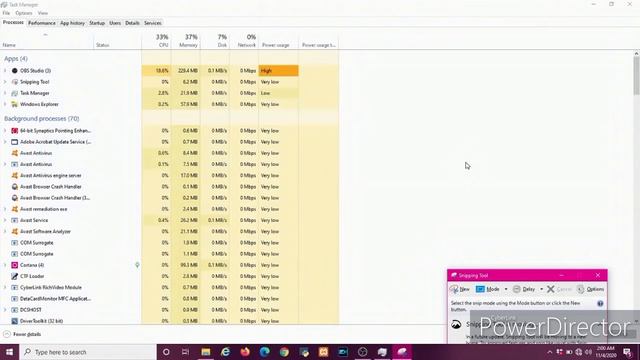Screen dimensions: 640x360
Task: Expand the Avast Service process row
Action: tap(5, 220)
